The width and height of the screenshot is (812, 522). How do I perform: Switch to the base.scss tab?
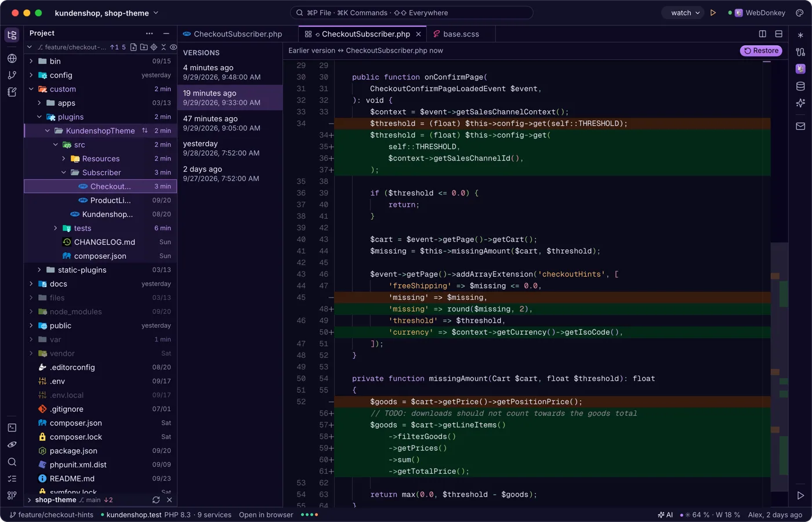pos(461,34)
